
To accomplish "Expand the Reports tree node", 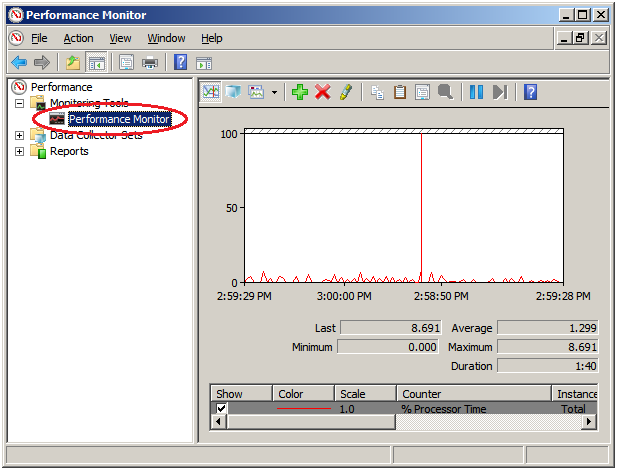I will pyautogui.click(x=20, y=151).
